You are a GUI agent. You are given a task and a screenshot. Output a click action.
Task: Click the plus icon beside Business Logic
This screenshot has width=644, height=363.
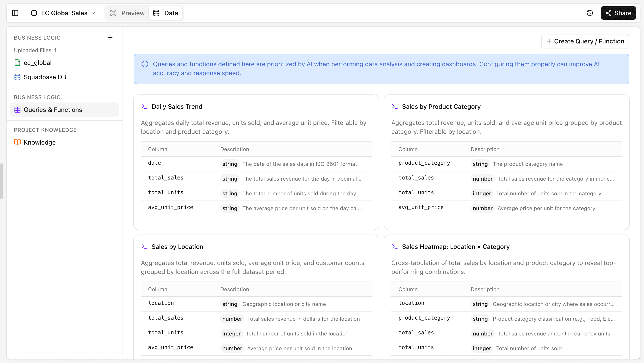[110, 38]
